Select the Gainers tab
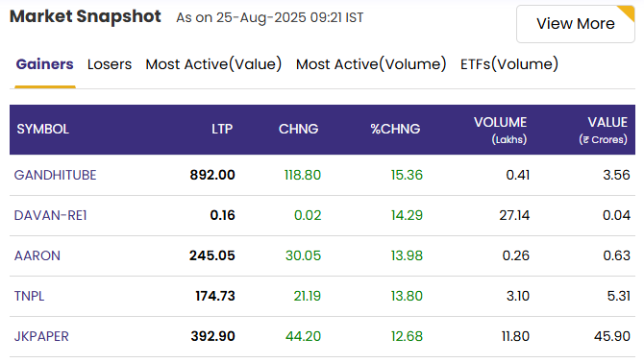Screen dimensions: 644x363 click(45, 64)
